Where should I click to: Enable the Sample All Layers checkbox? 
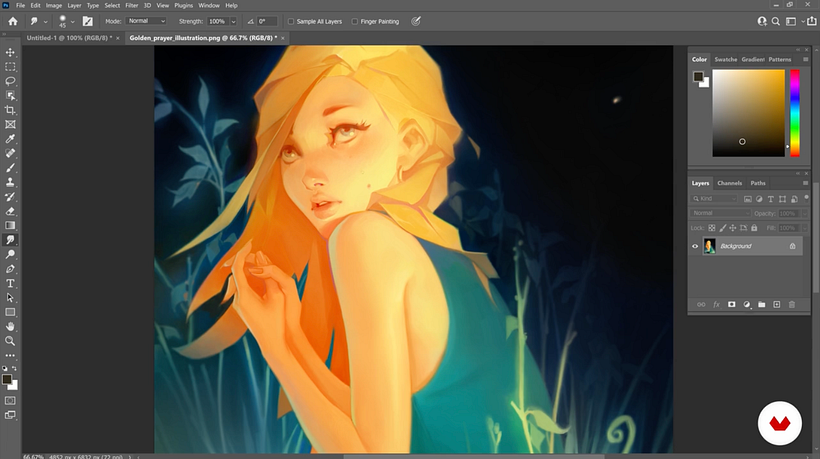pos(291,20)
